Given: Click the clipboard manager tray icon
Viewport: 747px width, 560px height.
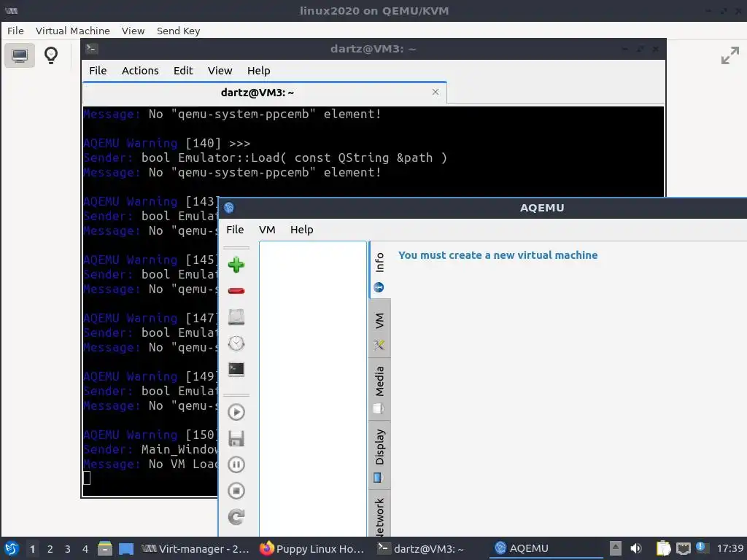Looking at the screenshot, I should pyautogui.click(x=663, y=548).
